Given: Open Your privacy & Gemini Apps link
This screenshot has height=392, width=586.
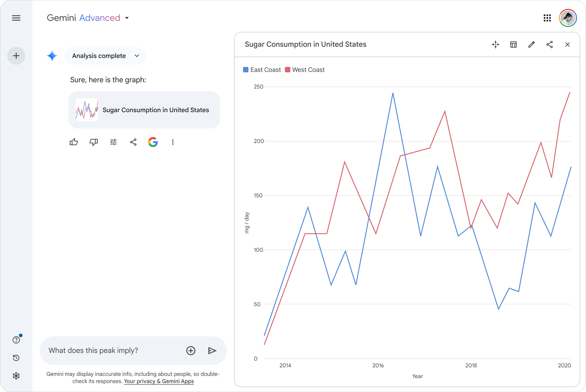Looking at the screenshot, I should (159, 381).
